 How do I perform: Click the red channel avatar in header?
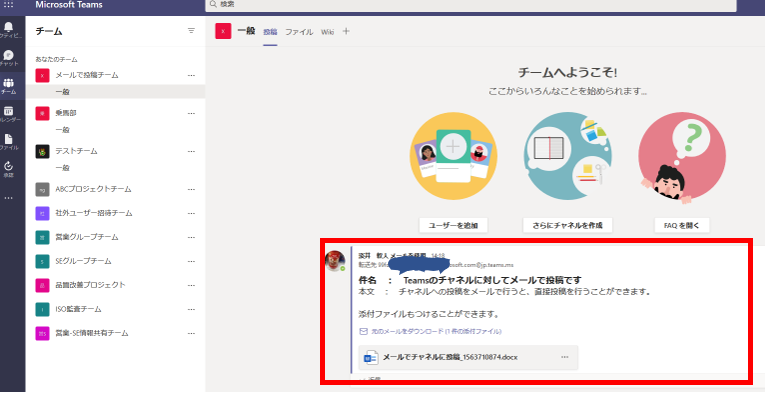tap(223, 31)
